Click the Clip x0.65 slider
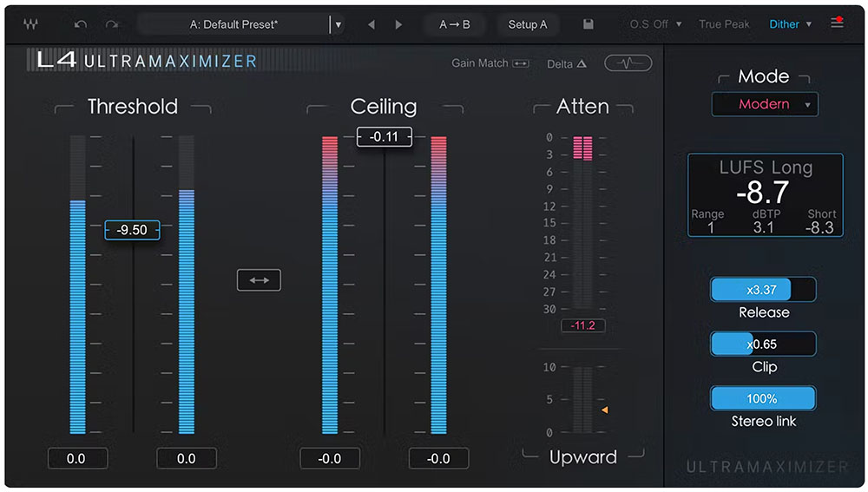The image size is (868, 492). click(763, 344)
